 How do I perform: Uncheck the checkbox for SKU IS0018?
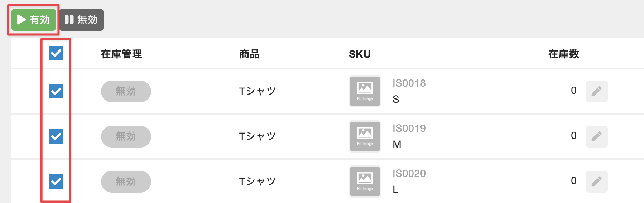pyautogui.click(x=56, y=91)
